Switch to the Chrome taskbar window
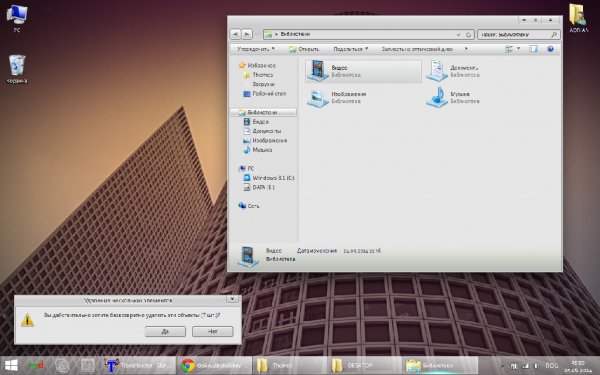The height and width of the screenshot is (375, 600). coord(214,365)
